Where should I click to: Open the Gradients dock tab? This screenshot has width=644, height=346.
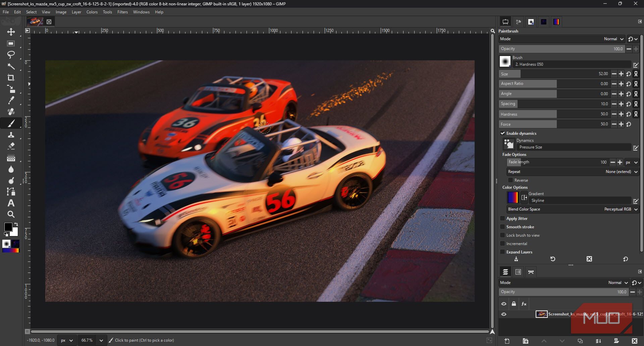(x=556, y=22)
